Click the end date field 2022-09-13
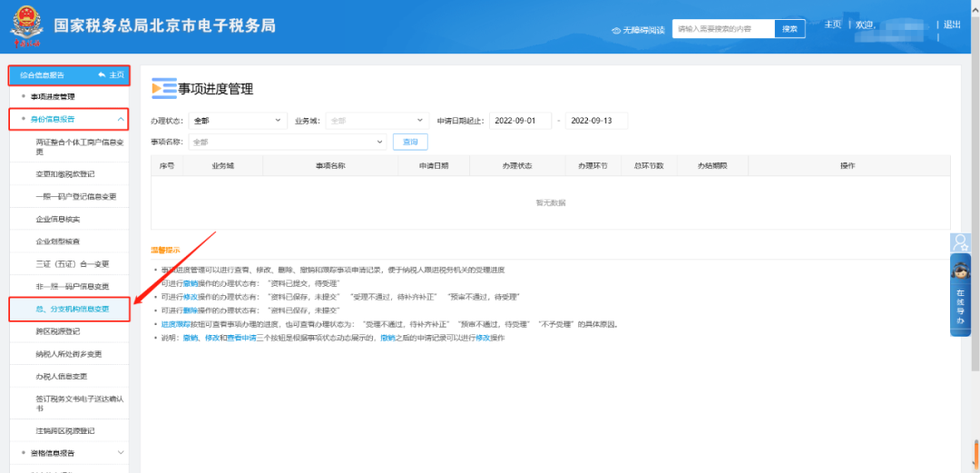 596,121
